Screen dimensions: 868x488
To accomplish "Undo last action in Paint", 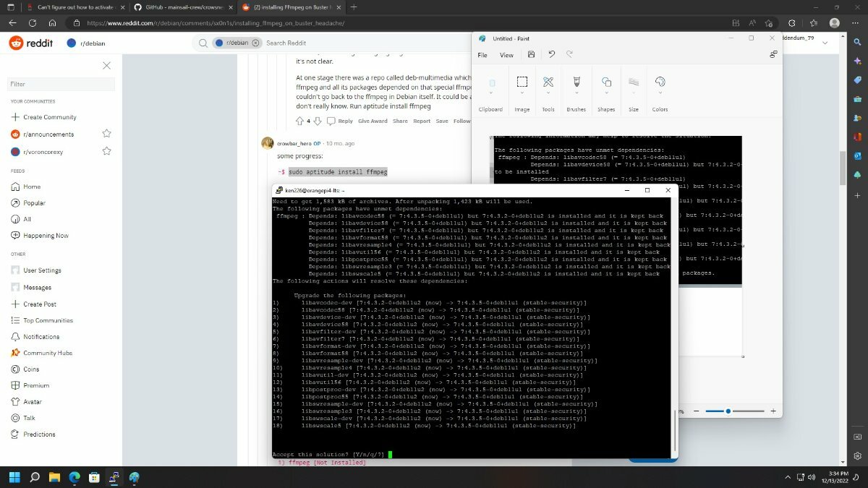I will pos(551,54).
